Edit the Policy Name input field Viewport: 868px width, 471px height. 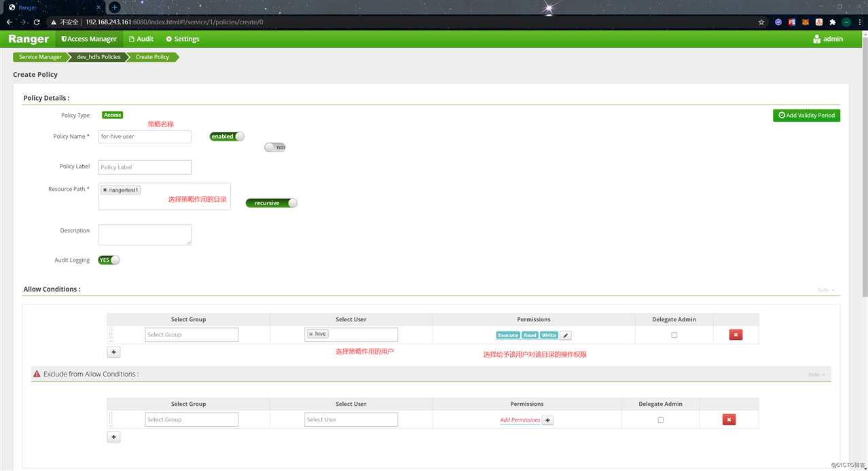145,137
